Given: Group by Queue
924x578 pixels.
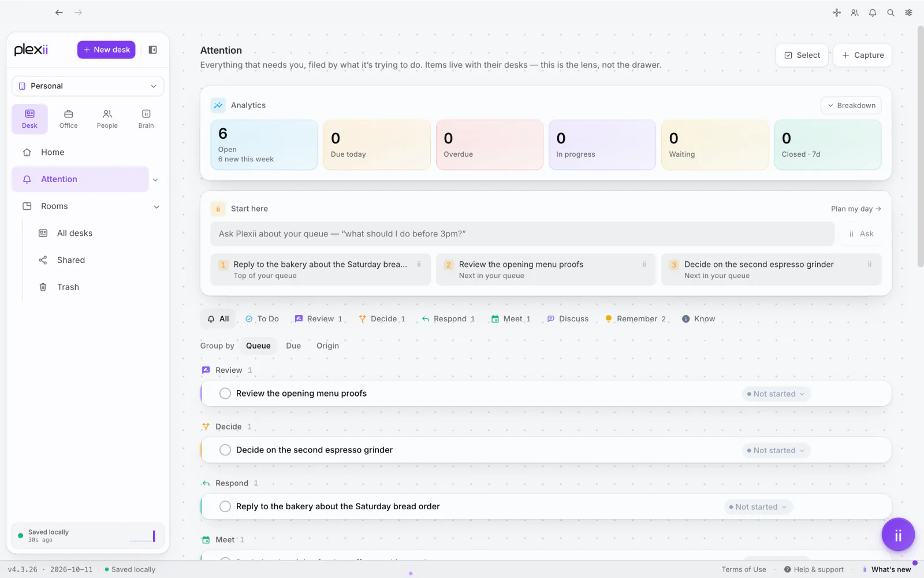Looking at the screenshot, I should [258, 346].
